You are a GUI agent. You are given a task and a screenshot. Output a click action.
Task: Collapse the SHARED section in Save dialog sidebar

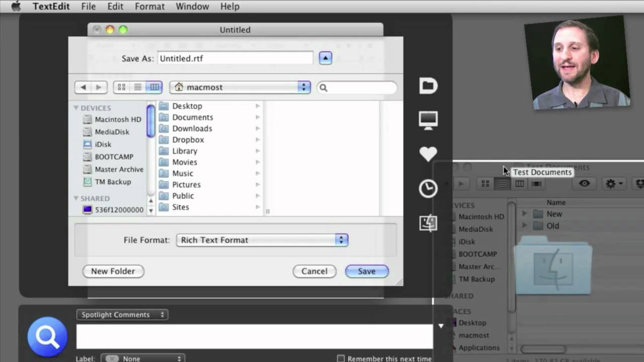tap(76, 198)
